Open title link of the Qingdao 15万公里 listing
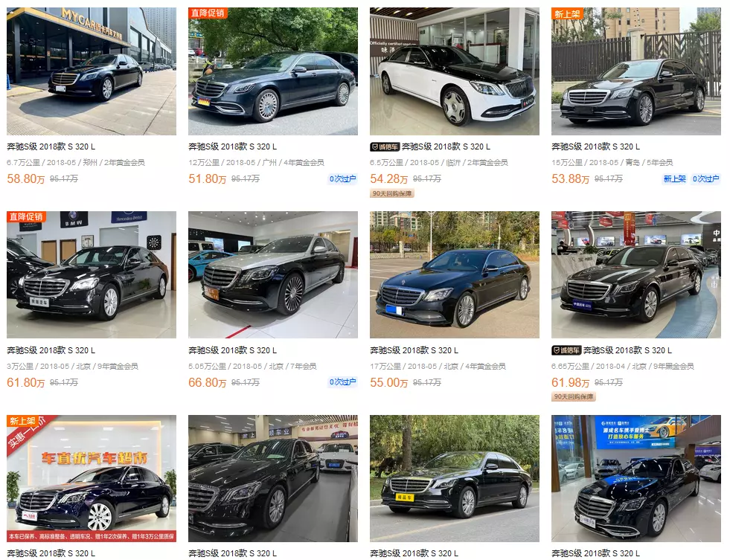 (x=595, y=147)
